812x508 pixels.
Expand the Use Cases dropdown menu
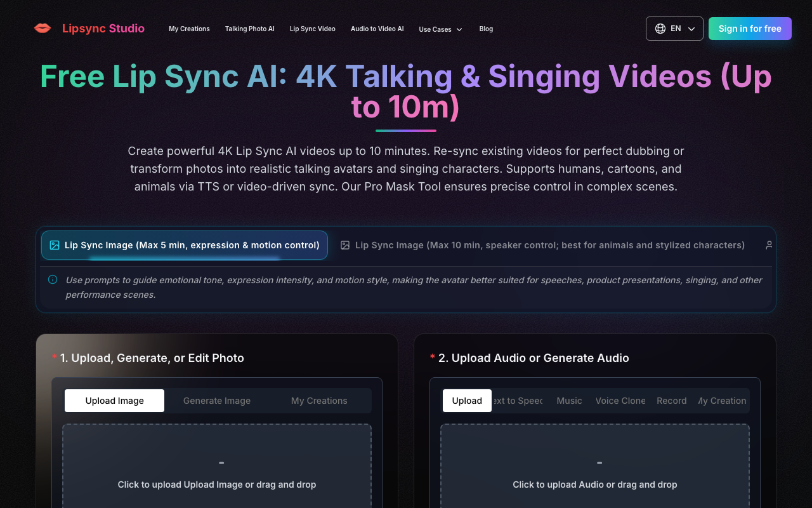pyautogui.click(x=441, y=29)
